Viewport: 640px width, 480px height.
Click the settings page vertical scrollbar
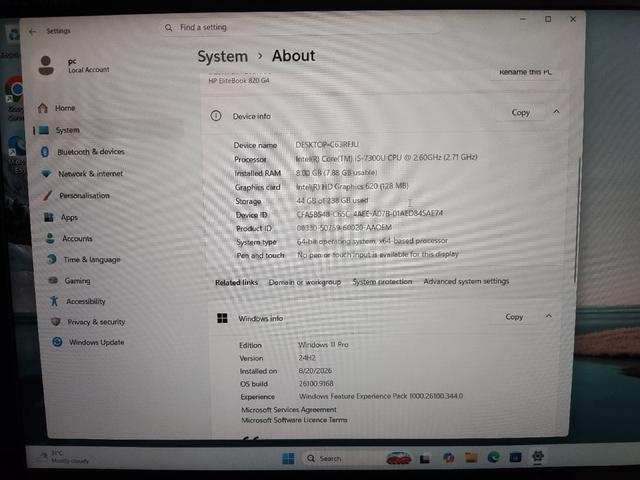tap(577, 218)
